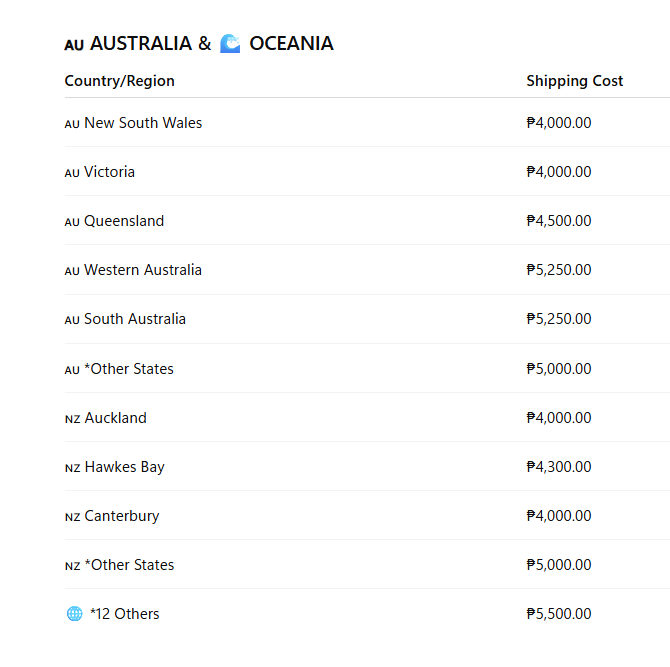Click the Western Australia region name
The width and height of the screenshot is (670, 667).
[x=143, y=270]
